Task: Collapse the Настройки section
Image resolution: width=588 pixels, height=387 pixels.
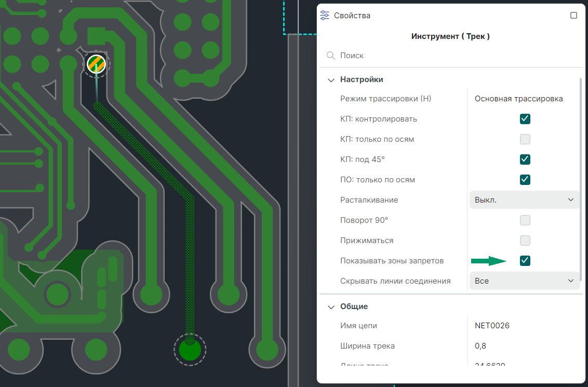Action: tap(330, 80)
